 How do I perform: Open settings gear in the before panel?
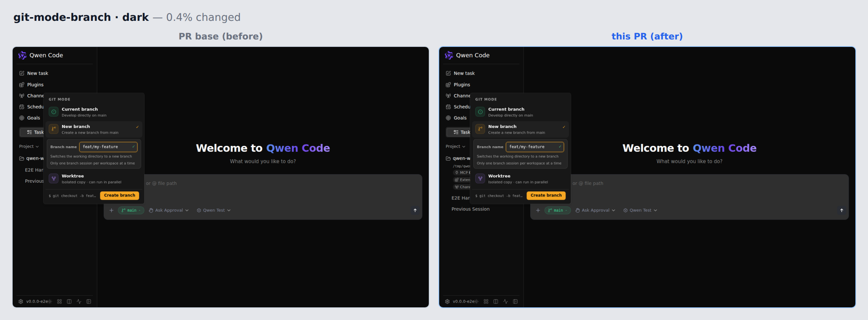[x=21, y=301]
